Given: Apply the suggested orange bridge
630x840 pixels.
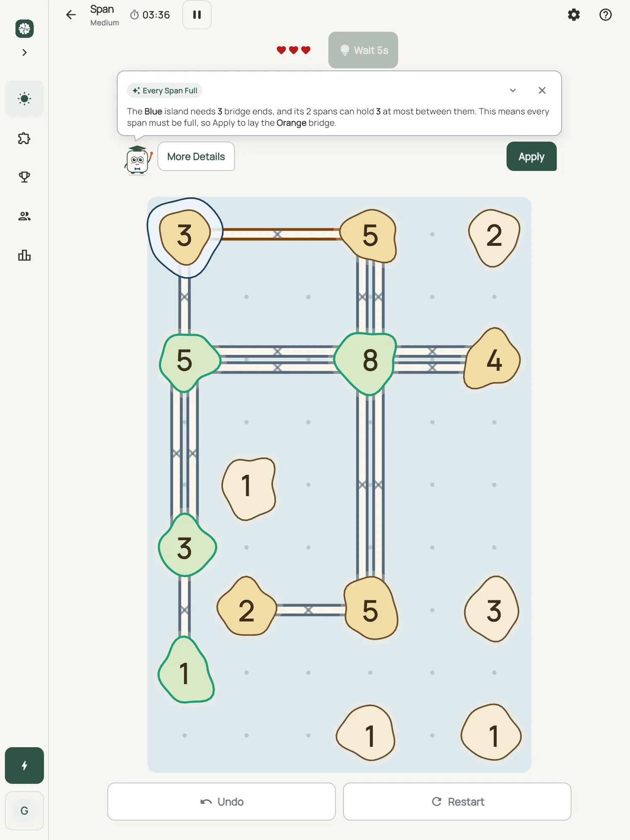Looking at the screenshot, I should tap(531, 156).
